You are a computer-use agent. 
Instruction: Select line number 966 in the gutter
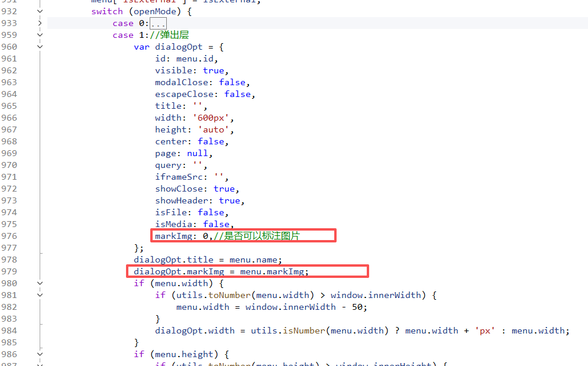point(9,118)
